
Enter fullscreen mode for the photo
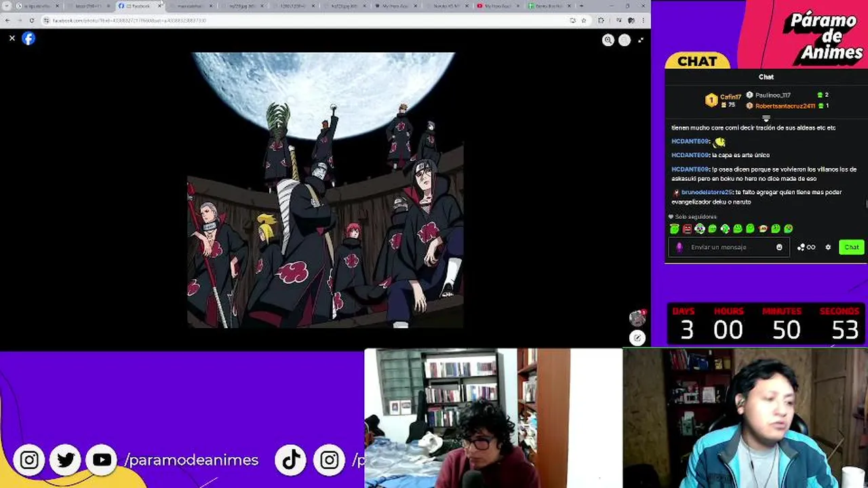pyautogui.click(x=641, y=40)
